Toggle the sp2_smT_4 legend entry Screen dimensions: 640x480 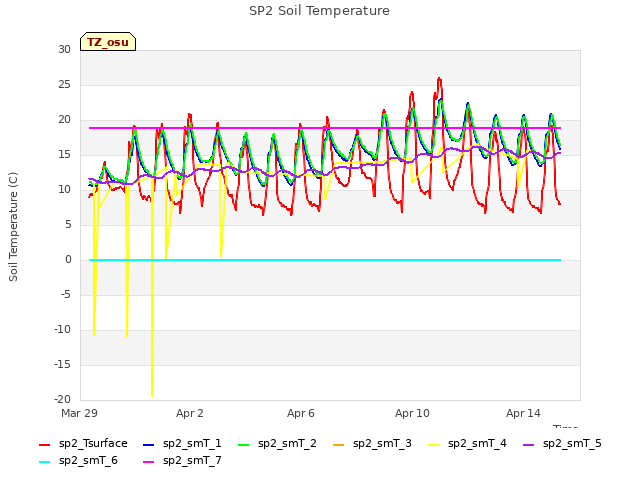click(467, 444)
